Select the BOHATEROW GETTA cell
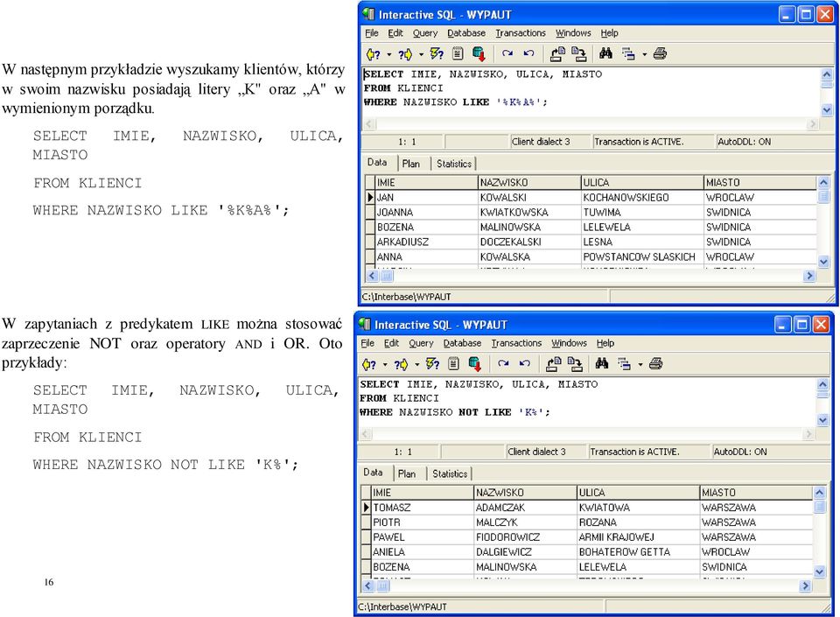840x617 pixels. [x=638, y=552]
